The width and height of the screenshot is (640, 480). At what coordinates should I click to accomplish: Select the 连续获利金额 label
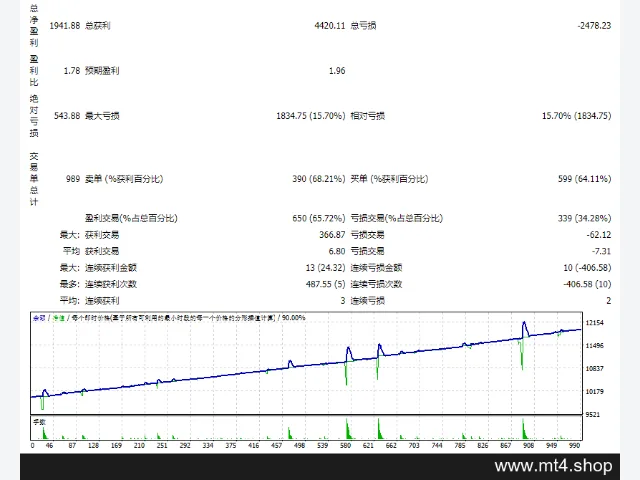pos(111,268)
